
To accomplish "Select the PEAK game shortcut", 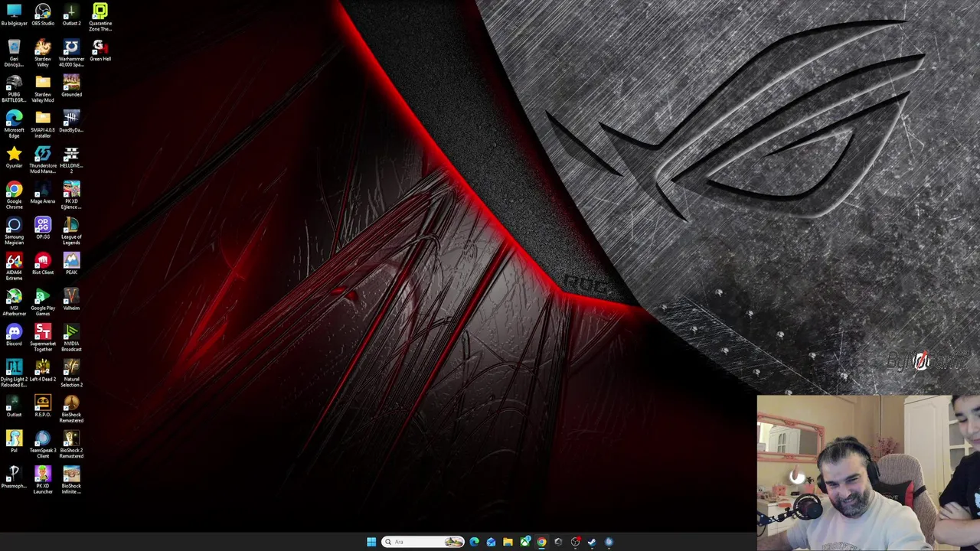I will click(x=71, y=264).
